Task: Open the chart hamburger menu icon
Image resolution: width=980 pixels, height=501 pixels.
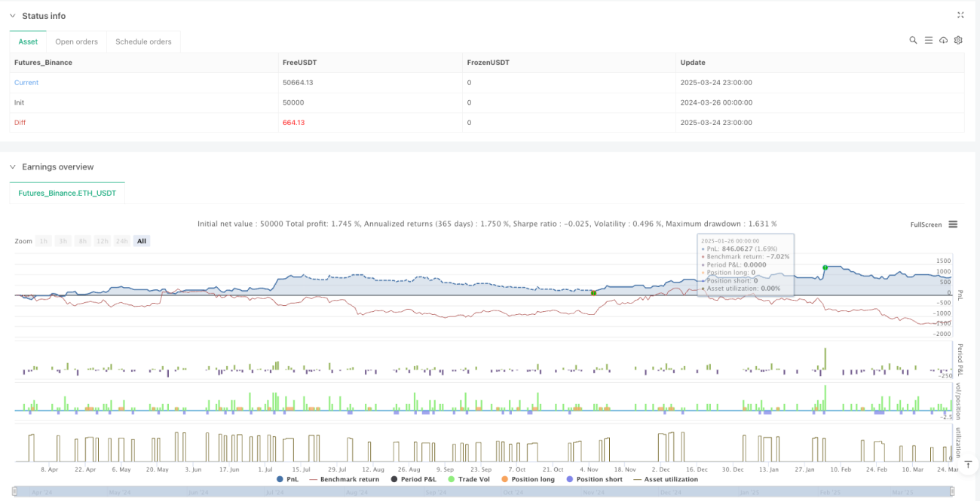Action: pos(953,225)
